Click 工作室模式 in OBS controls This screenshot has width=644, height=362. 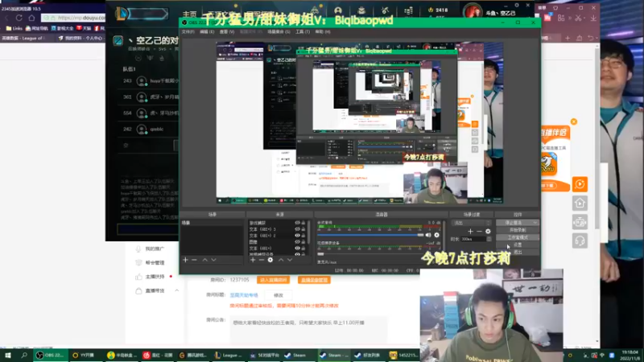(x=518, y=237)
